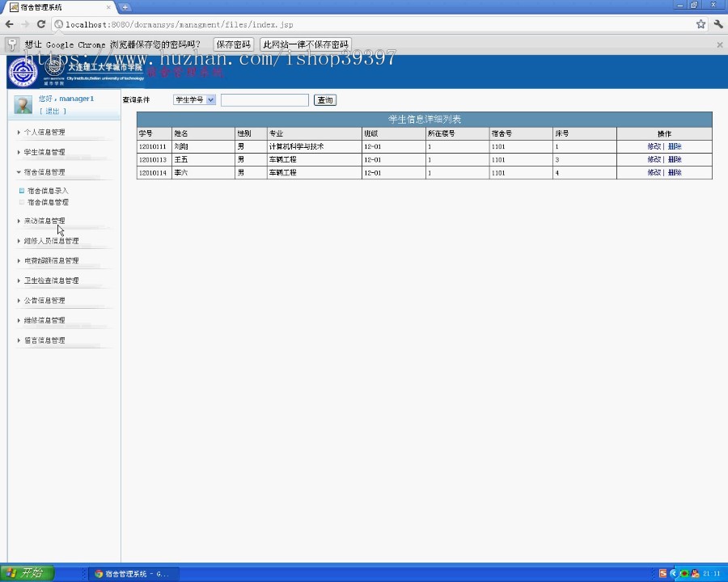Click the 床号 column header
The width and height of the screenshot is (728, 582).
(x=585, y=133)
